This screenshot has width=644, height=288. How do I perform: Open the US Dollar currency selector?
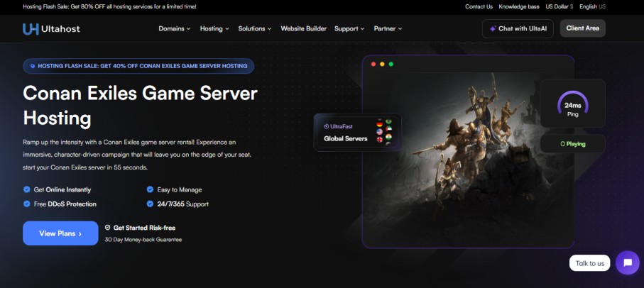(559, 6)
